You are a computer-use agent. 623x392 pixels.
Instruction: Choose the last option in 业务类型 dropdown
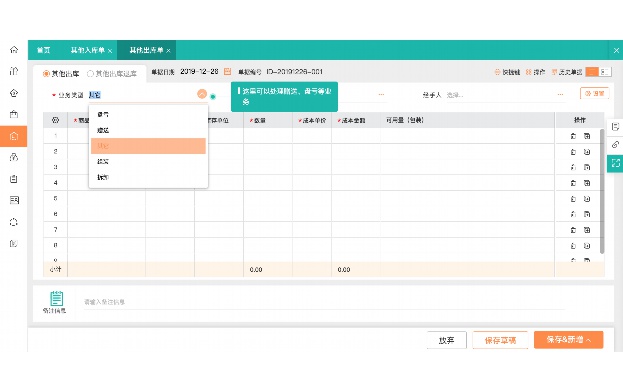click(148, 177)
